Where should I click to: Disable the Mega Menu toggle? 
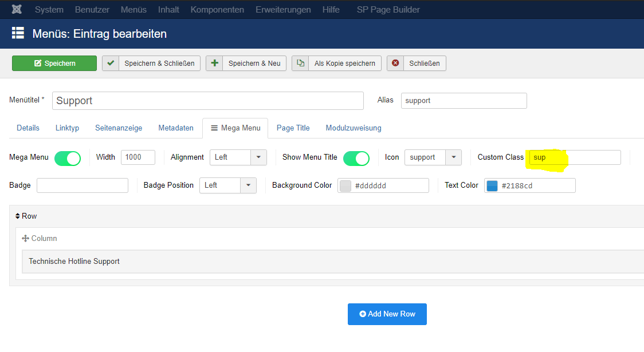pos(68,158)
